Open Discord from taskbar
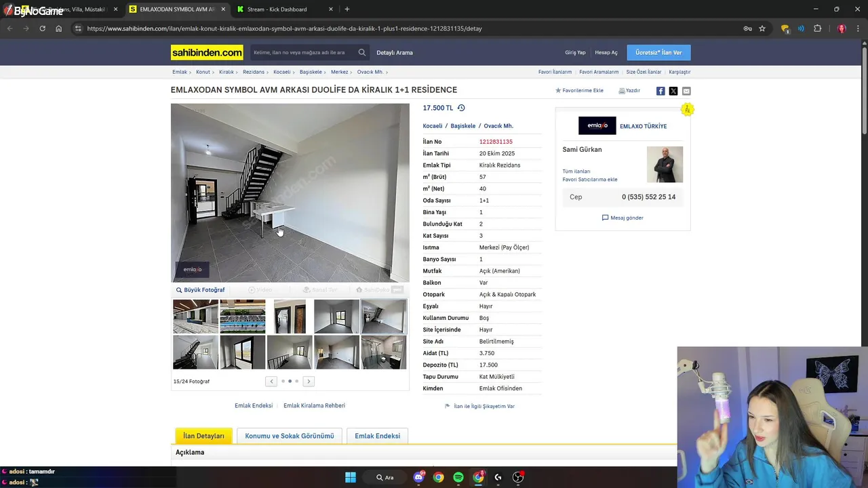This screenshot has height=488, width=868. [x=418, y=477]
